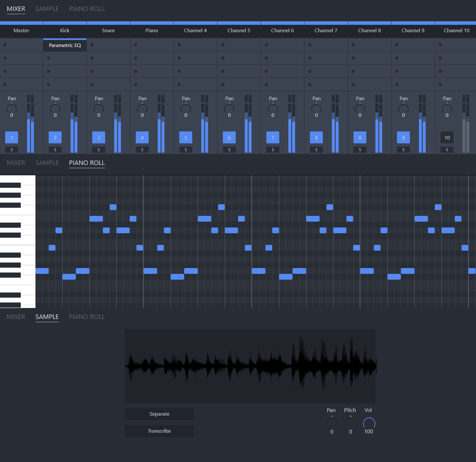The width and height of the screenshot is (476, 462).
Task: Click the volume fader on Master strip
Action: pos(30,124)
